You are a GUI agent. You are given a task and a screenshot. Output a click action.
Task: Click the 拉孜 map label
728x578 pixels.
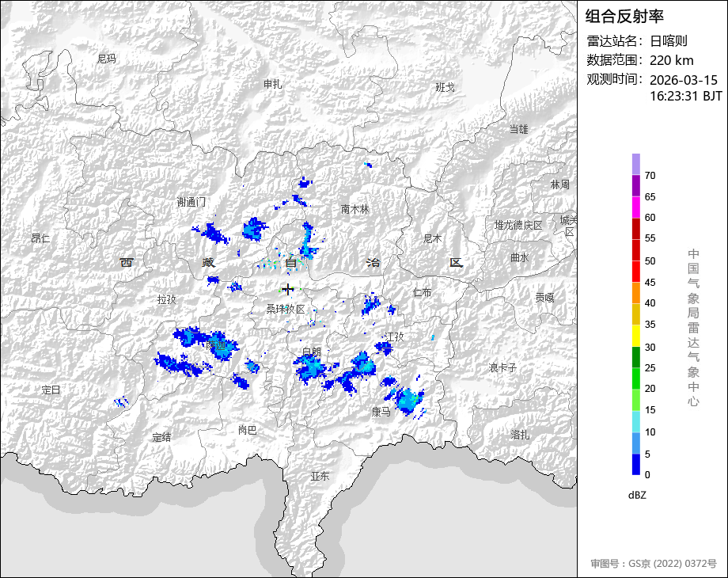(x=167, y=299)
